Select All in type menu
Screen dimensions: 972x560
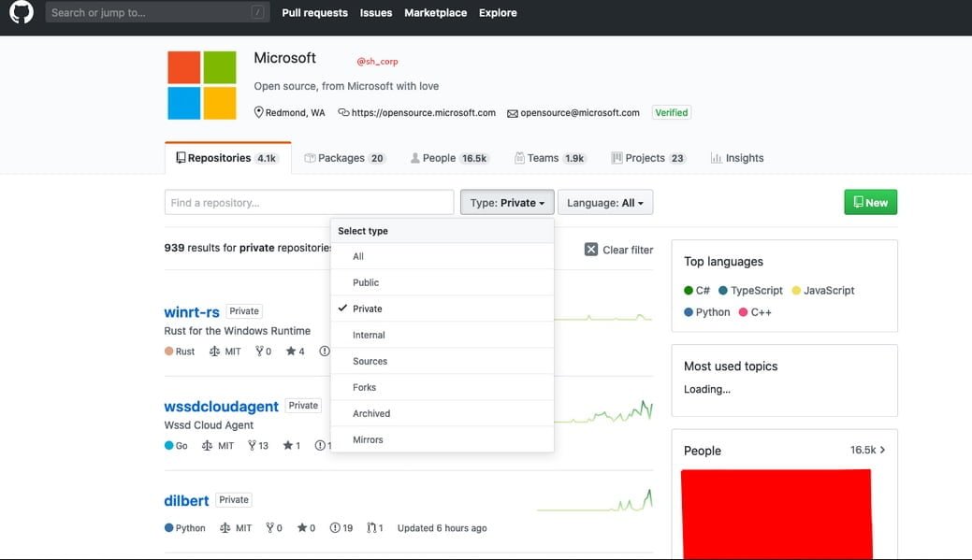[442, 256]
